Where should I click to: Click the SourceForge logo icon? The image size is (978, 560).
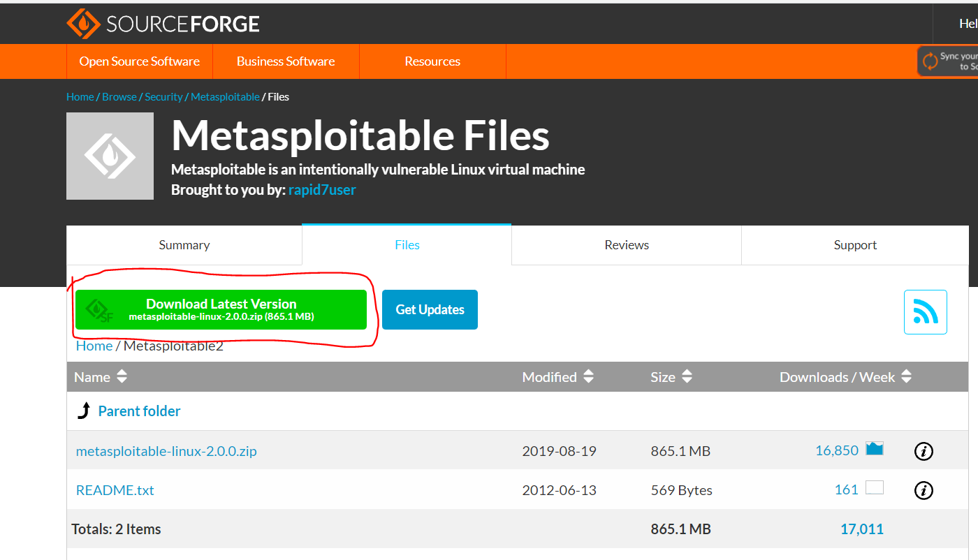tap(84, 24)
